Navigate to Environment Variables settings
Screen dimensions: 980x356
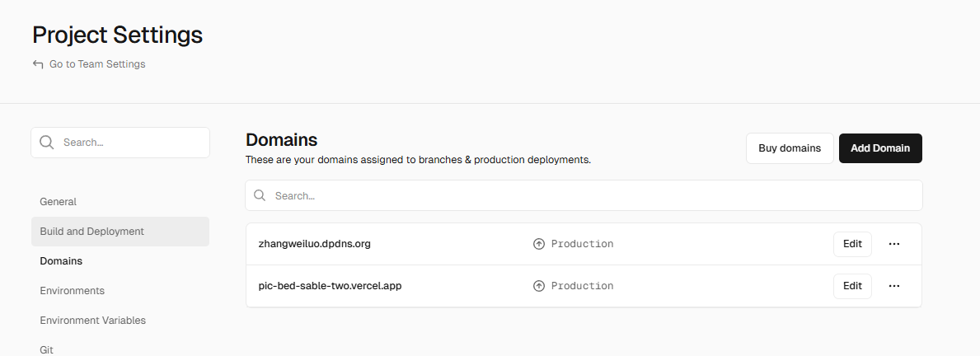(x=93, y=321)
